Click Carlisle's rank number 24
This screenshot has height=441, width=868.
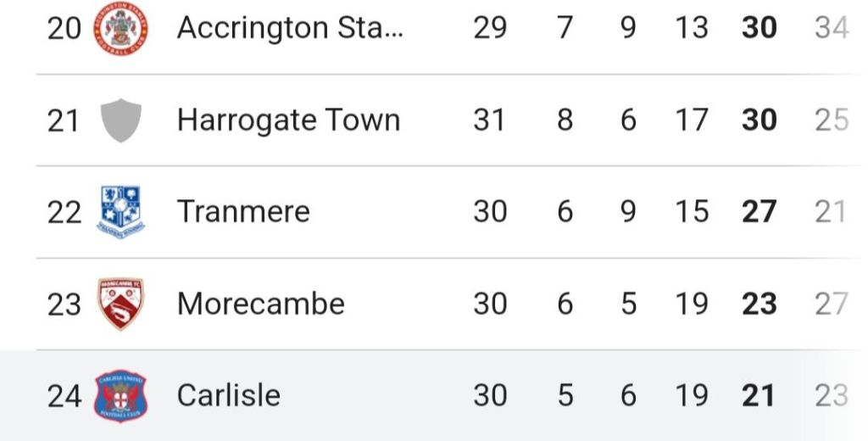point(64,395)
